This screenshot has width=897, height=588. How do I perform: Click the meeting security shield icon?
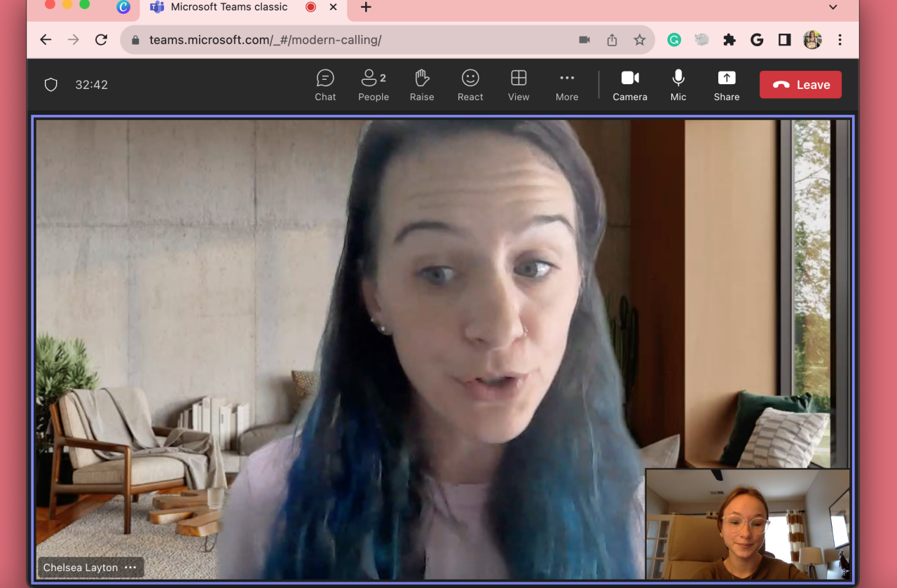[x=51, y=85]
